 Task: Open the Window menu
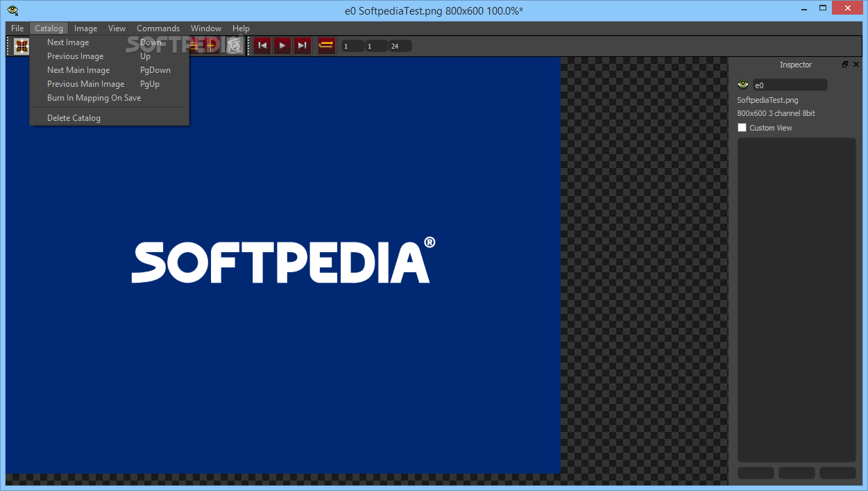[206, 28]
